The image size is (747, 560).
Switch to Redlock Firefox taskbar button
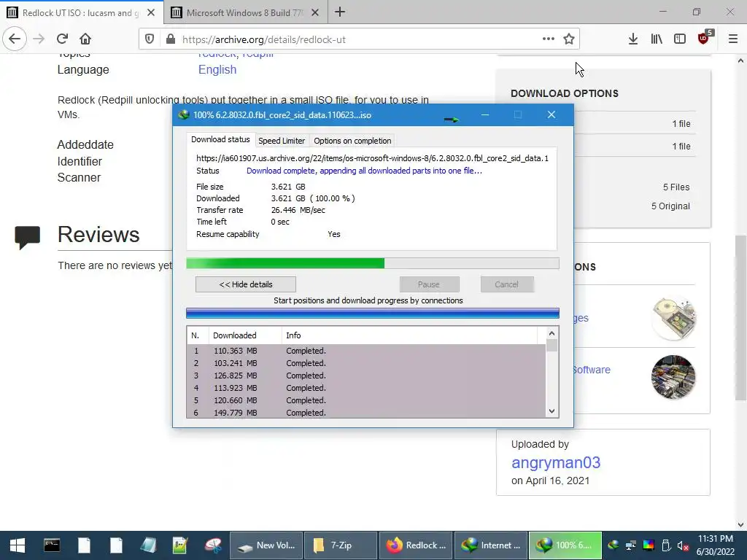tap(415, 545)
